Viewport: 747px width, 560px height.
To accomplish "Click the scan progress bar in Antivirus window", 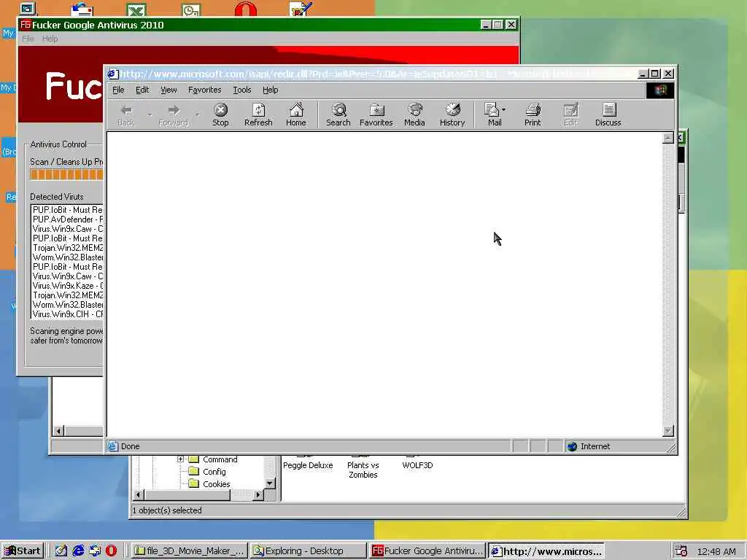I will pos(66,174).
